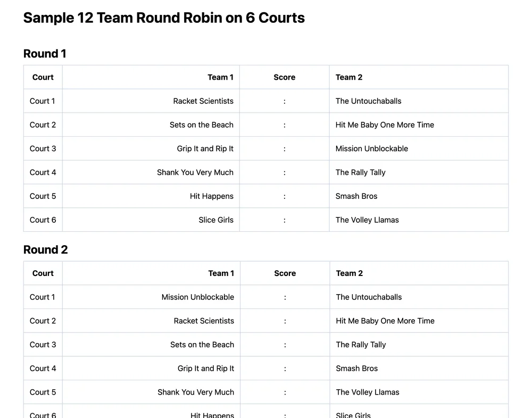Select Sets on the Beach in Round 2
This screenshot has height=418, width=532.
coord(202,345)
